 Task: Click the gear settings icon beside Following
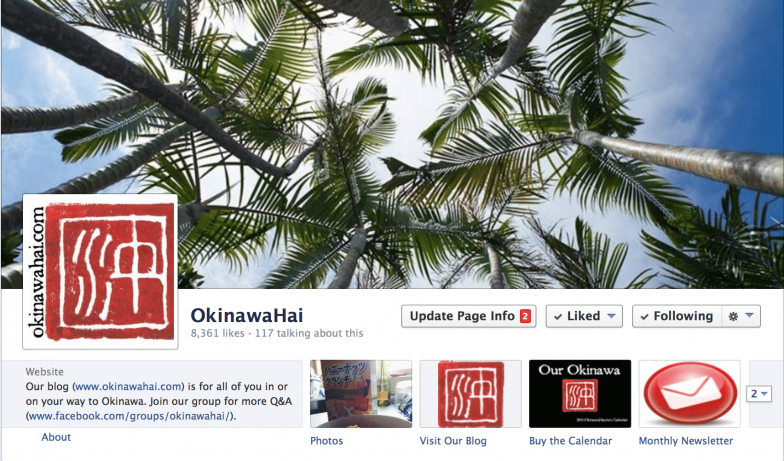pos(733,316)
